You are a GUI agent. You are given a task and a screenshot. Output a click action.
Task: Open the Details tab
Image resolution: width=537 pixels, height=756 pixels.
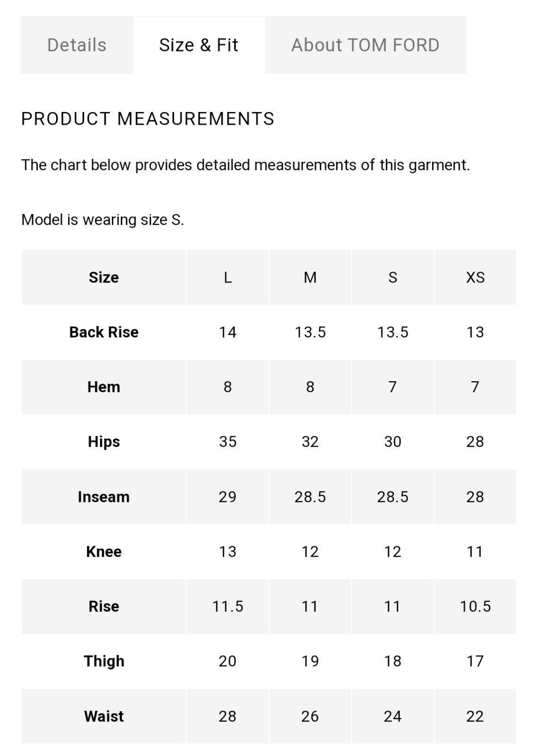[x=77, y=45]
